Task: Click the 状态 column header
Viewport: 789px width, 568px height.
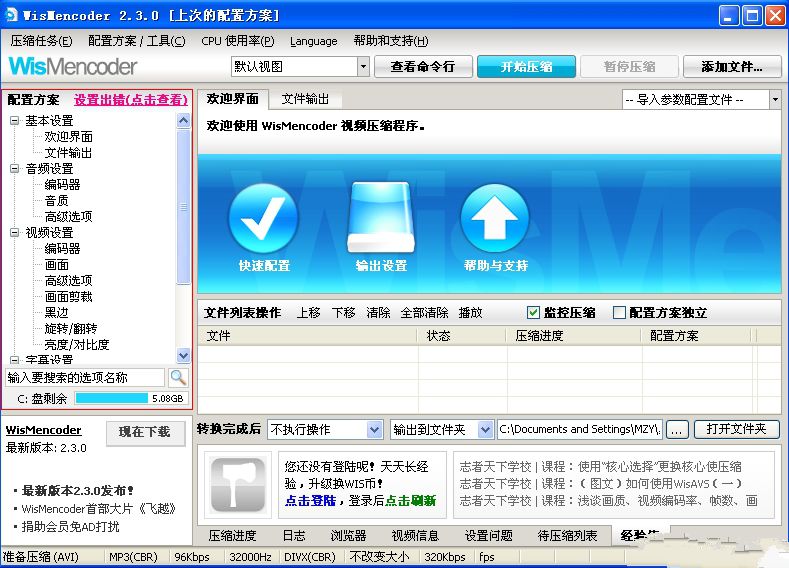Action: (461, 336)
